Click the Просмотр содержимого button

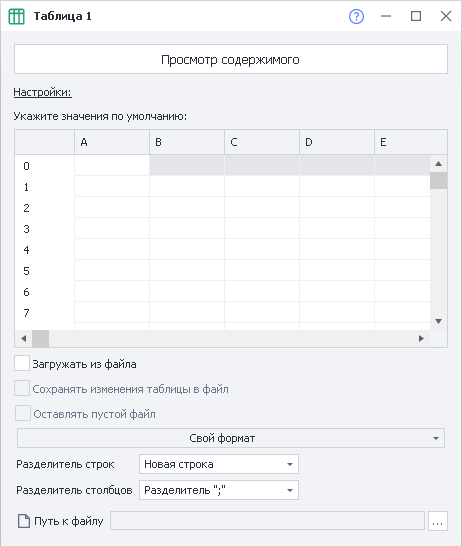pyautogui.click(x=231, y=59)
